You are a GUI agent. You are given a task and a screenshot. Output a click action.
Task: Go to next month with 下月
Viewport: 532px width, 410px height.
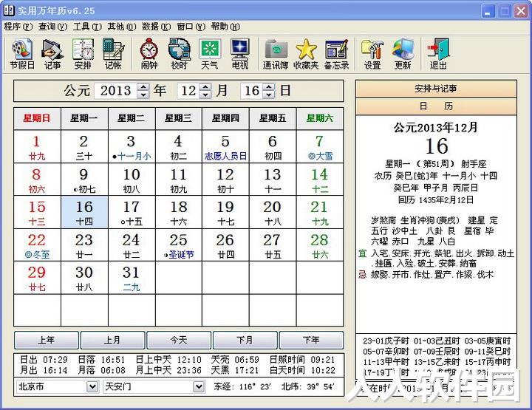[x=245, y=340]
